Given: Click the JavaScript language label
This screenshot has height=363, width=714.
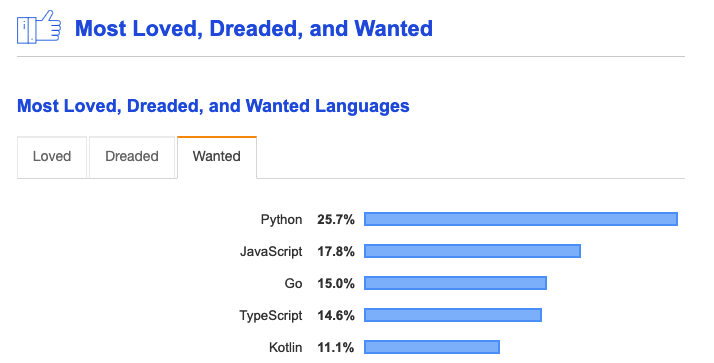Looking at the screenshot, I should (x=271, y=251).
